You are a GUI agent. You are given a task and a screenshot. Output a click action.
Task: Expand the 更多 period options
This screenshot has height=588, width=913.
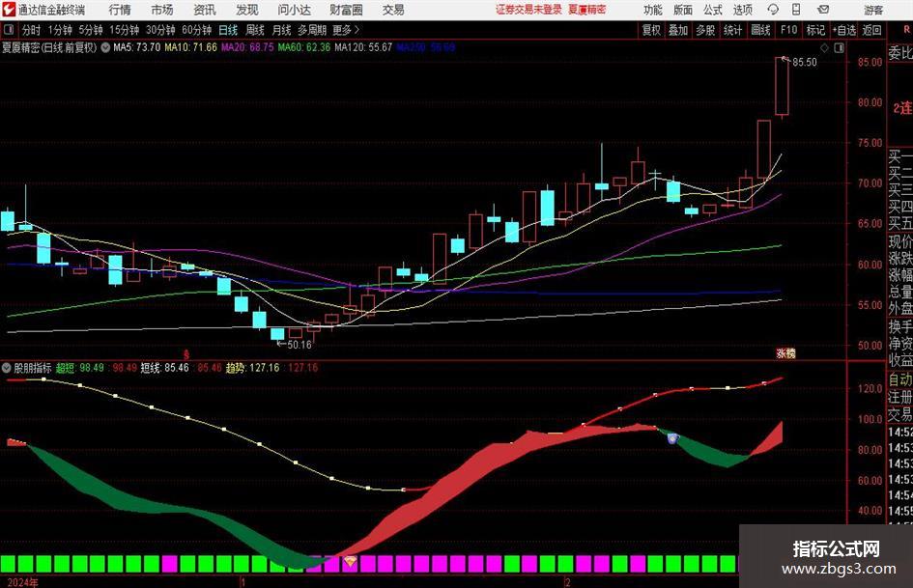(x=346, y=30)
